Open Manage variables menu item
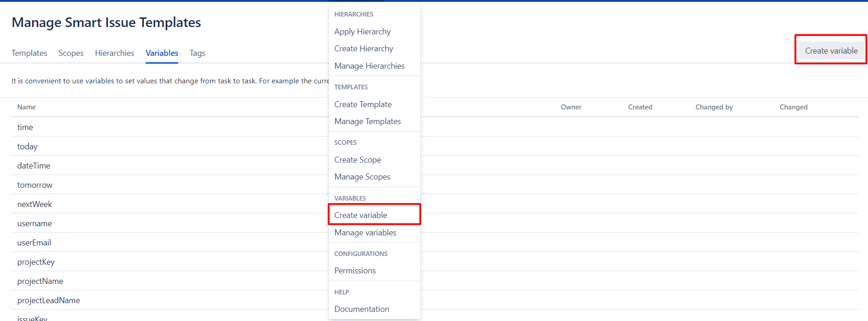The width and height of the screenshot is (868, 321). coord(365,233)
